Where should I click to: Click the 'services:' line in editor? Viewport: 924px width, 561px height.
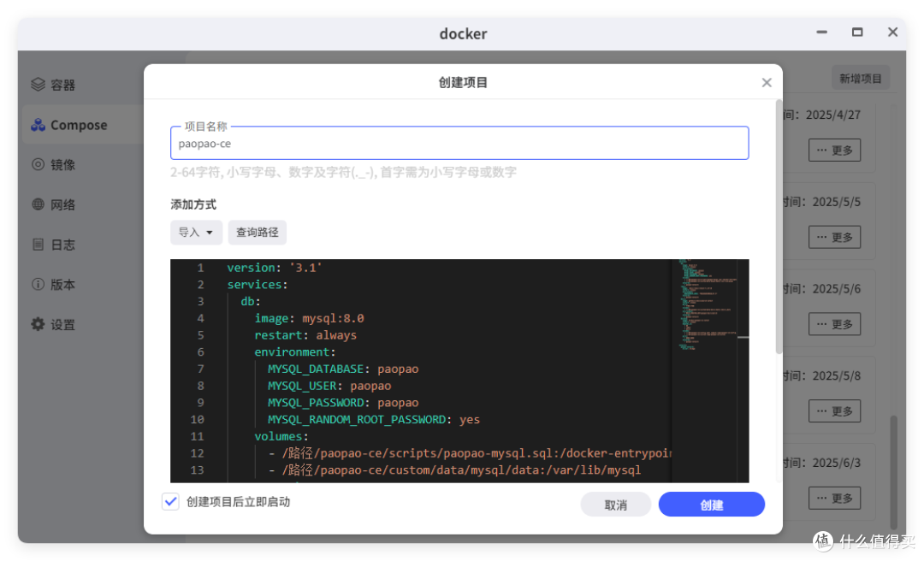(258, 285)
